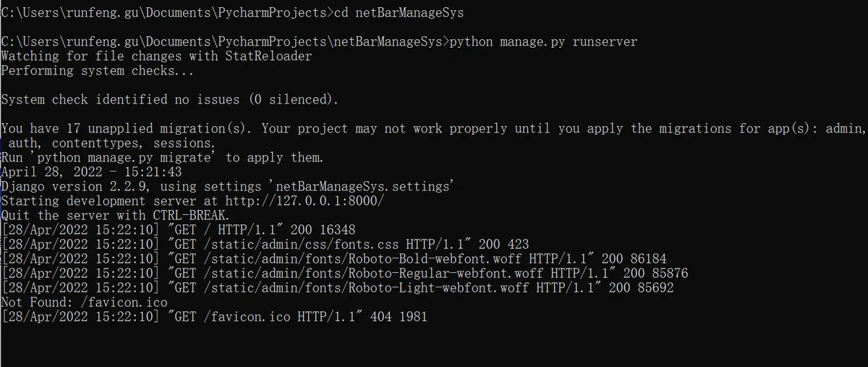
Task: Click the 'Django version 2.2.9' text
Action: (x=73, y=186)
